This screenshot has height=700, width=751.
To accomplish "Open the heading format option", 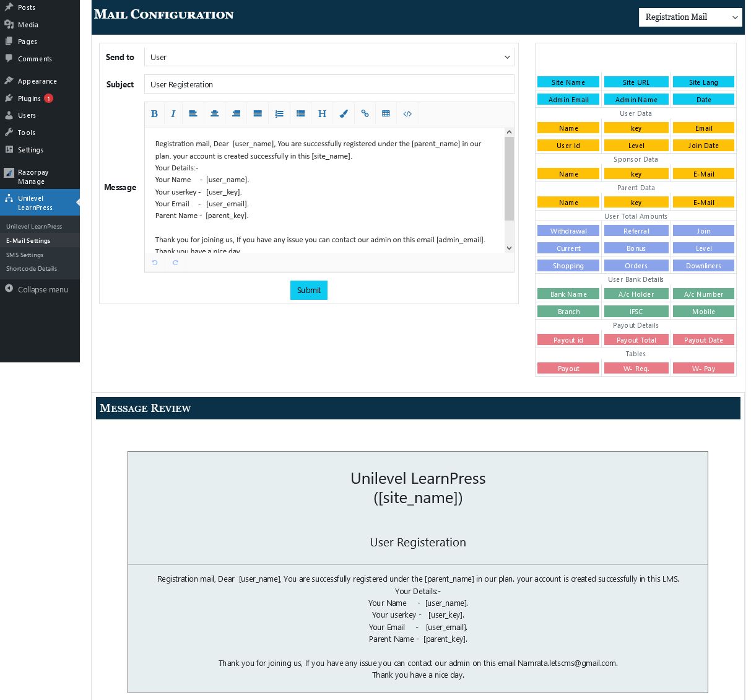I will (322, 114).
